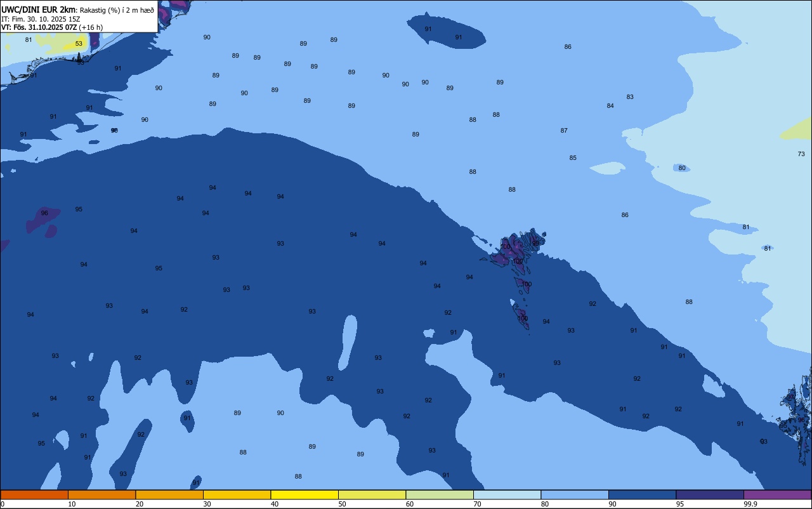This screenshot has width=812, height=509.
Task: Click the 50 legend scale label
Action: [342, 504]
